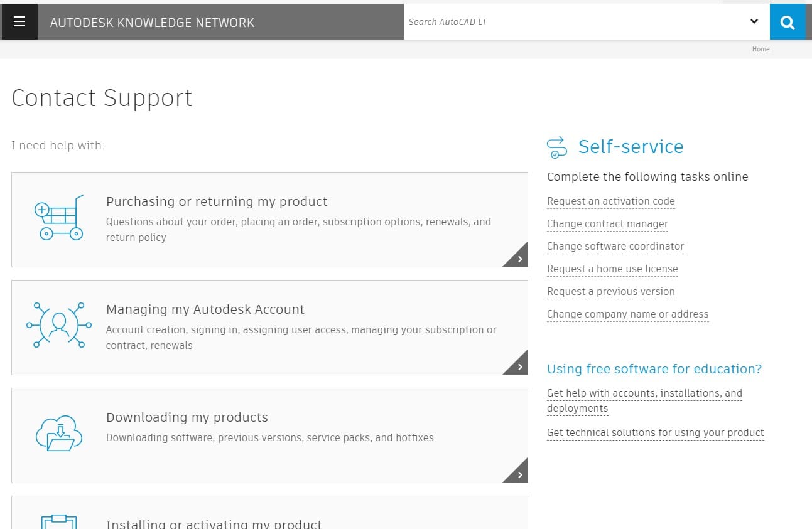Screen dimensions: 812x529
Task: Select Downloading my products heading
Action: tap(187, 417)
